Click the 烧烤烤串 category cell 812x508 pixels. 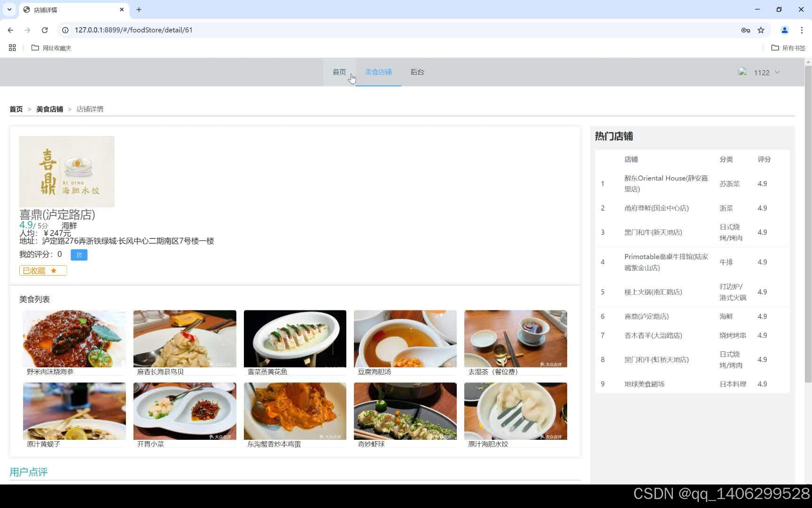point(733,335)
